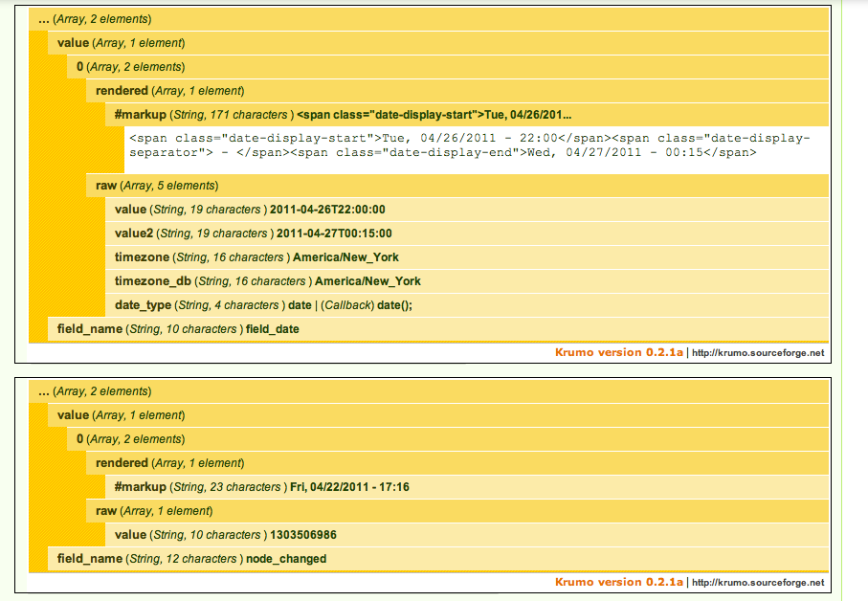Collapse 'rendered (Array, 1 element)' in the field_date box
The height and width of the screenshot is (601, 868).
pos(457,91)
